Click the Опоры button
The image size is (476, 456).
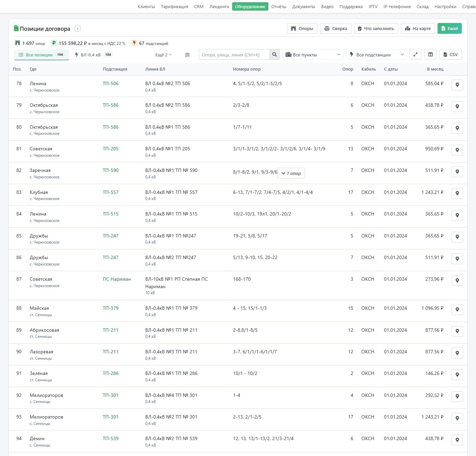pyautogui.click(x=302, y=28)
